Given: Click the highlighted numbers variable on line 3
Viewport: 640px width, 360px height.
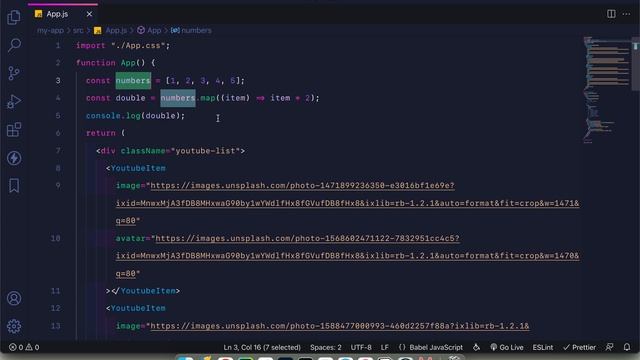Looking at the screenshot, I should click(x=133, y=80).
